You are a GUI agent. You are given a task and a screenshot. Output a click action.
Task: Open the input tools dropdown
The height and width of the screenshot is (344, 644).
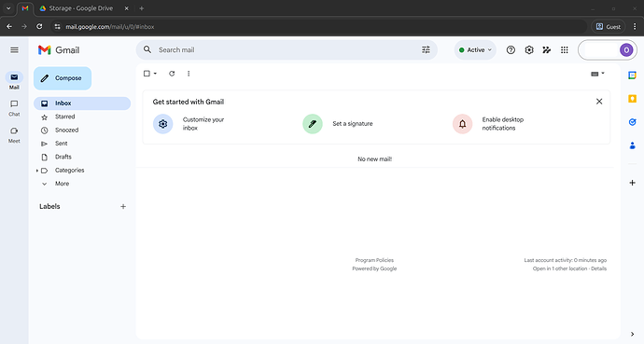pos(597,74)
